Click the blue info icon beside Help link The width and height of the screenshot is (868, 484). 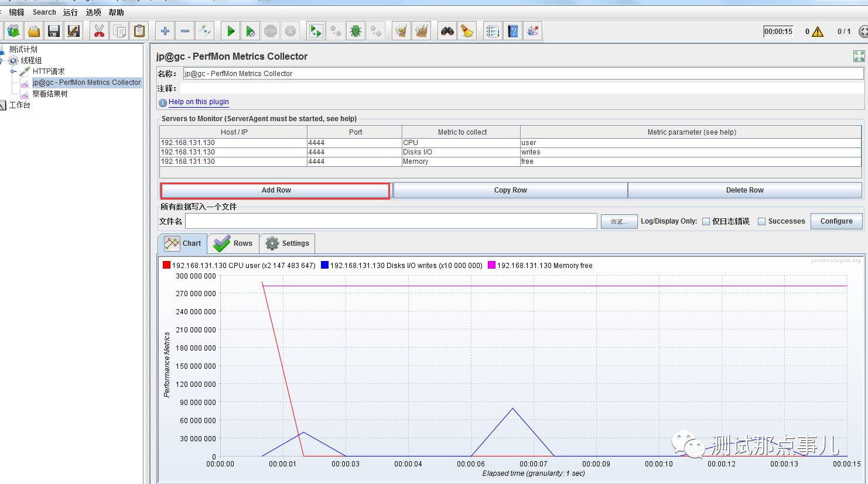click(x=163, y=102)
